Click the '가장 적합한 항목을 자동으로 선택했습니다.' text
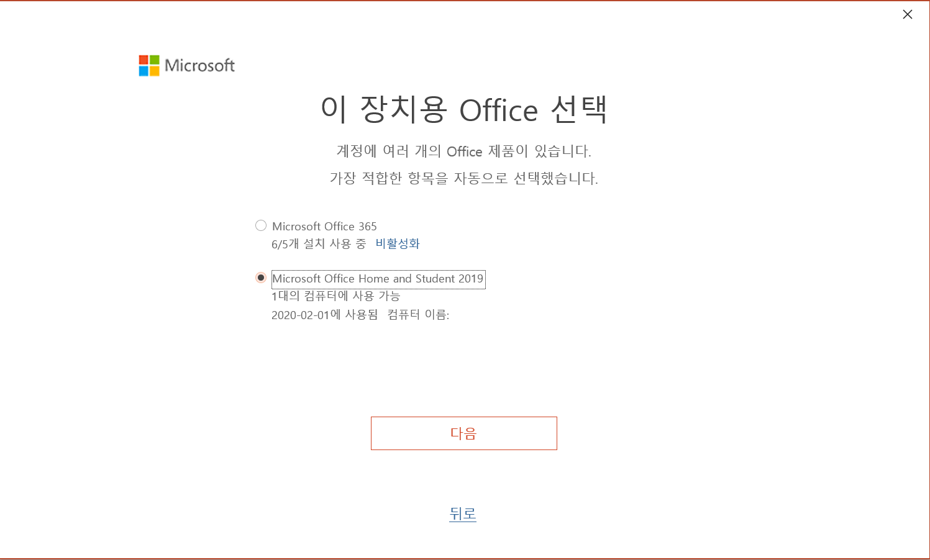 [x=464, y=178]
